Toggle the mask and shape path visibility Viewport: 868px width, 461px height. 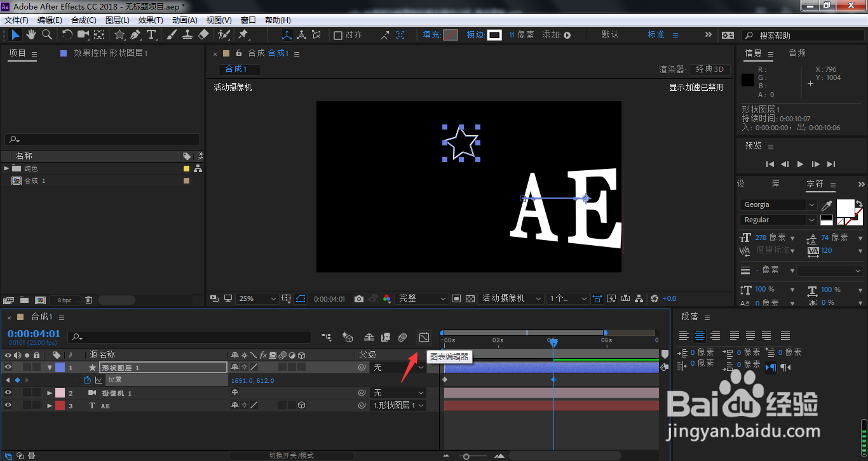[301, 298]
